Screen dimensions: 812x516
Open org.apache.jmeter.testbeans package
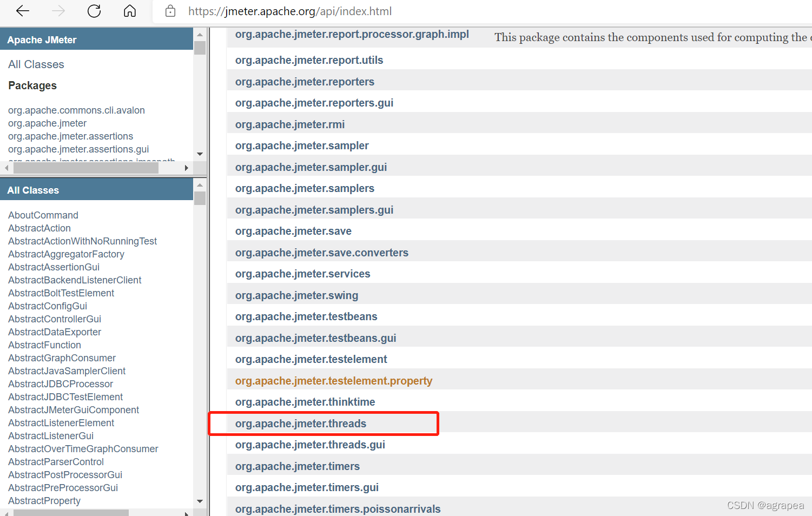pyautogui.click(x=306, y=316)
